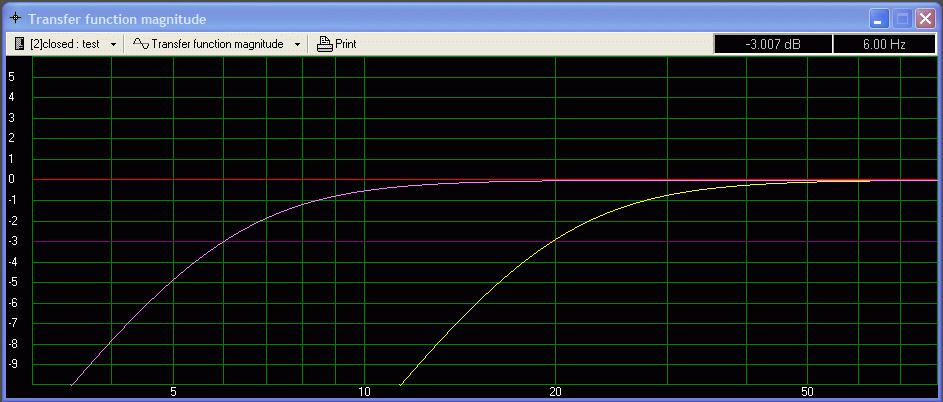Click the -9 label on the dB axis

tap(11, 365)
